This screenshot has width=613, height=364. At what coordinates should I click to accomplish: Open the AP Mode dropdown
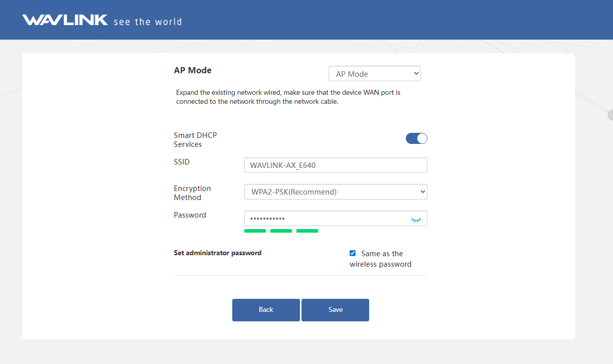(x=374, y=74)
